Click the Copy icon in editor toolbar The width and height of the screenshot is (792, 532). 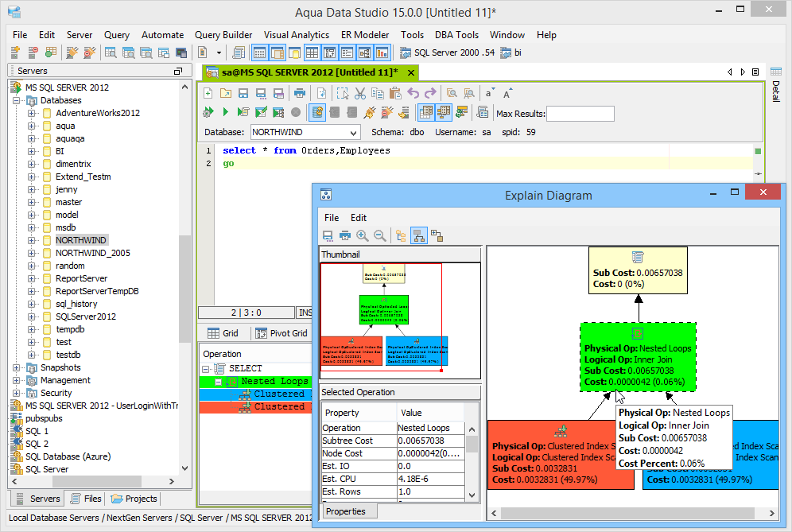click(x=377, y=94)
